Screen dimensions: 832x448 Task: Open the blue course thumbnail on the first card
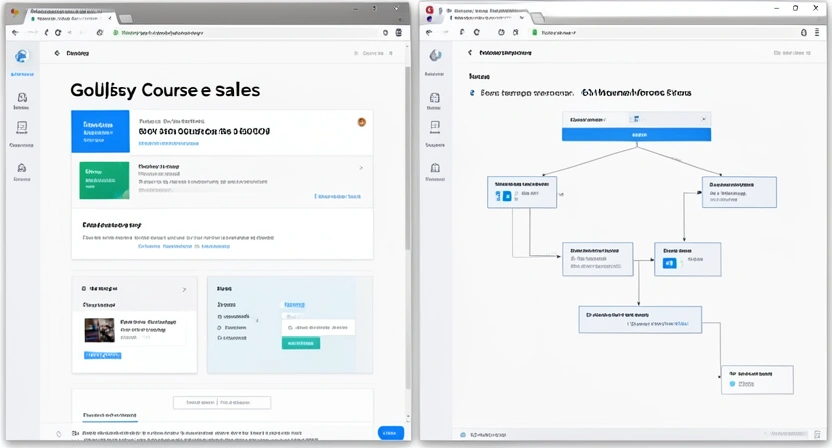[x=100, y=131]
